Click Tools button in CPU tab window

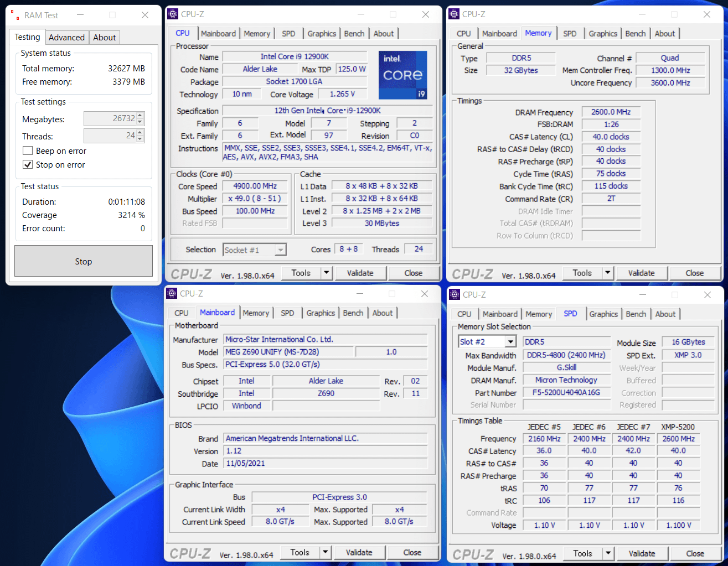tap(301, 273)
